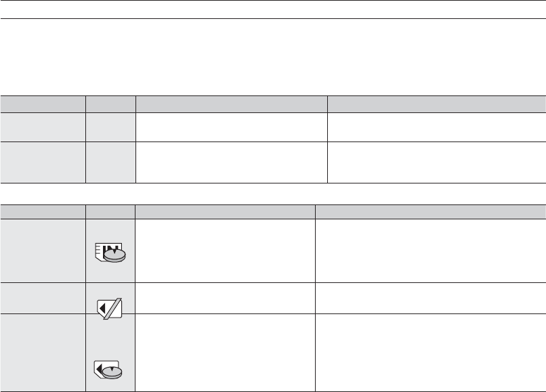The width and height of the screenshot is (546, 392).
Task: Click the disc and card download-arrow icon
Action: pos(110,252)
